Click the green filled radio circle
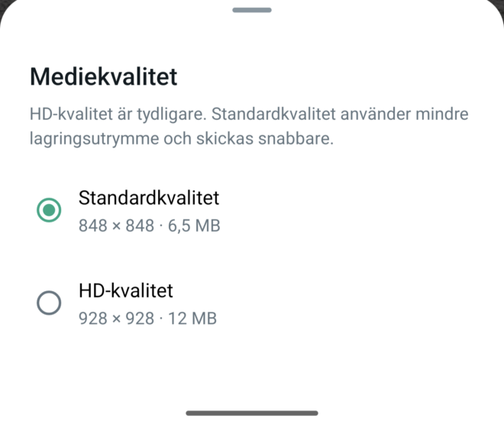The image size is (504, 428). 49,210
